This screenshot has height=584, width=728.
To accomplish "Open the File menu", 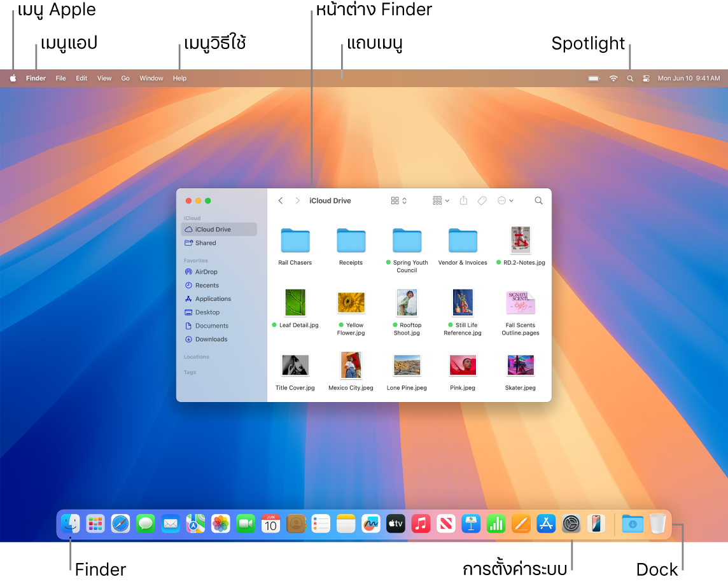I will click(x=60, y=78).
